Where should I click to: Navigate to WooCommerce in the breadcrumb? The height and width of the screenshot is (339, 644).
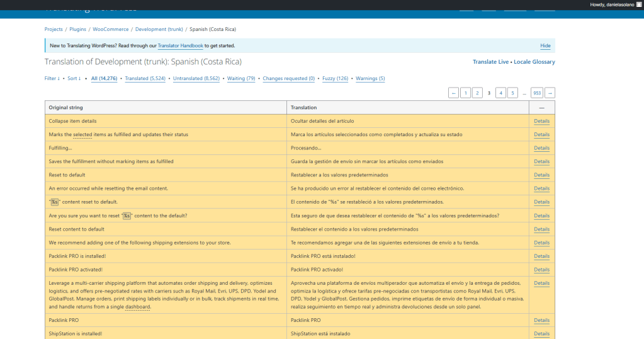coord(110,30)
